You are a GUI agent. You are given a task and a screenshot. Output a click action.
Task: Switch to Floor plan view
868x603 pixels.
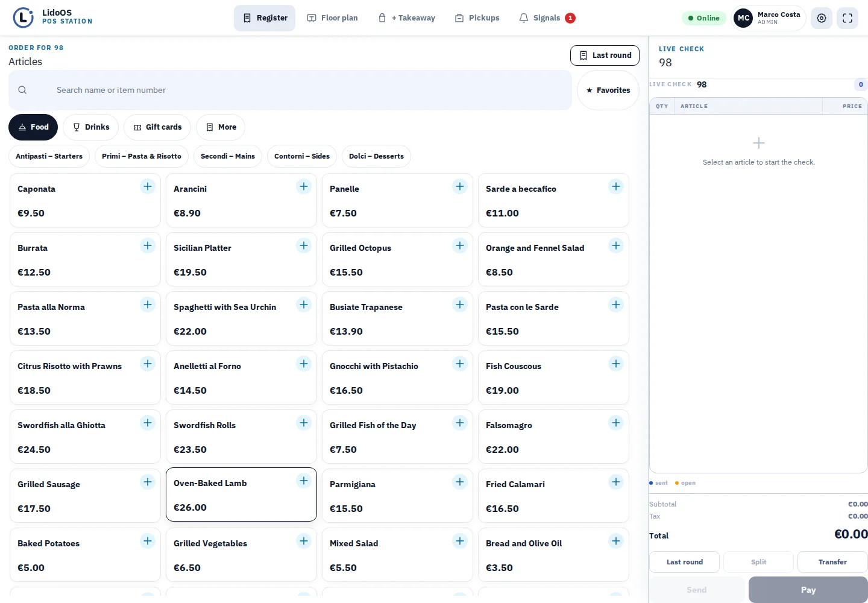[332, 18]
